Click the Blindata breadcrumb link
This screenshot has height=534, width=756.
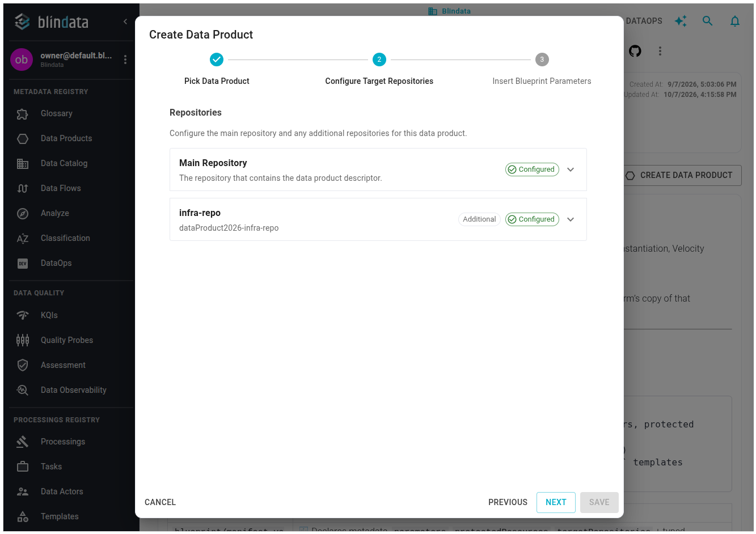pos(449,11)
